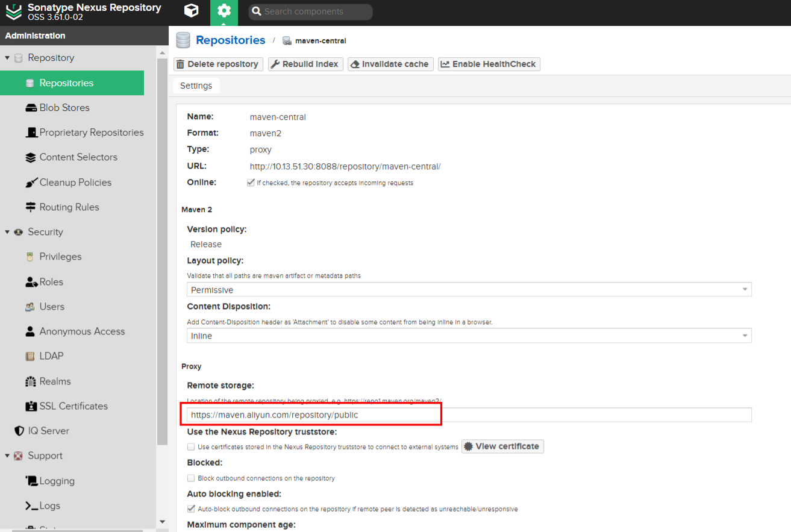The width and height of the screenshot is (791, 532).
Task: Select Repositories in the sidebar menu
Action: (x=66, y=83)
